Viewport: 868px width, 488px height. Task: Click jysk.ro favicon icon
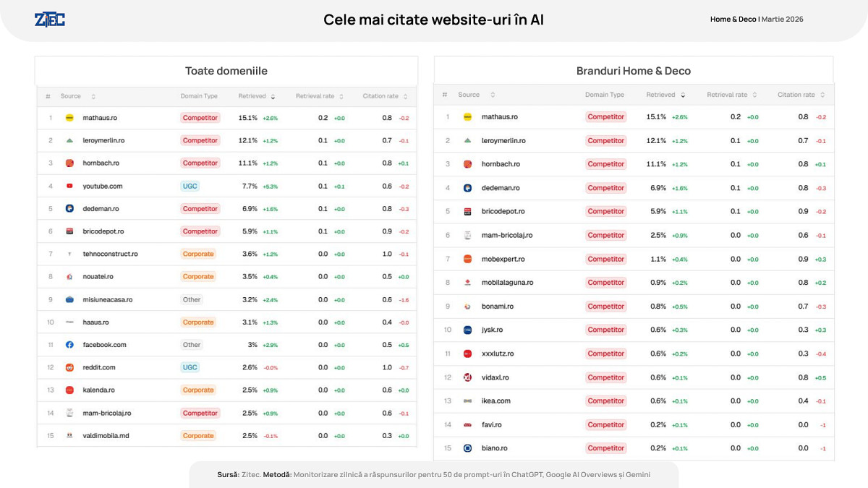point(467,330)
